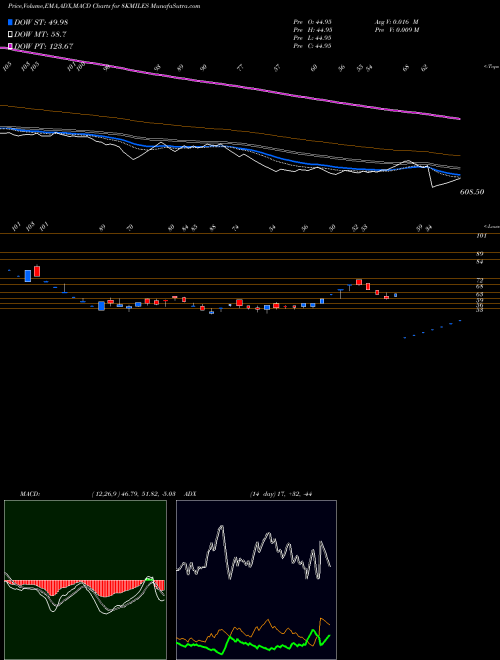Screen dimensions: 500x660
Task: Select the 'DOW ST: 49.98' legend text
Action: point(41,22)
